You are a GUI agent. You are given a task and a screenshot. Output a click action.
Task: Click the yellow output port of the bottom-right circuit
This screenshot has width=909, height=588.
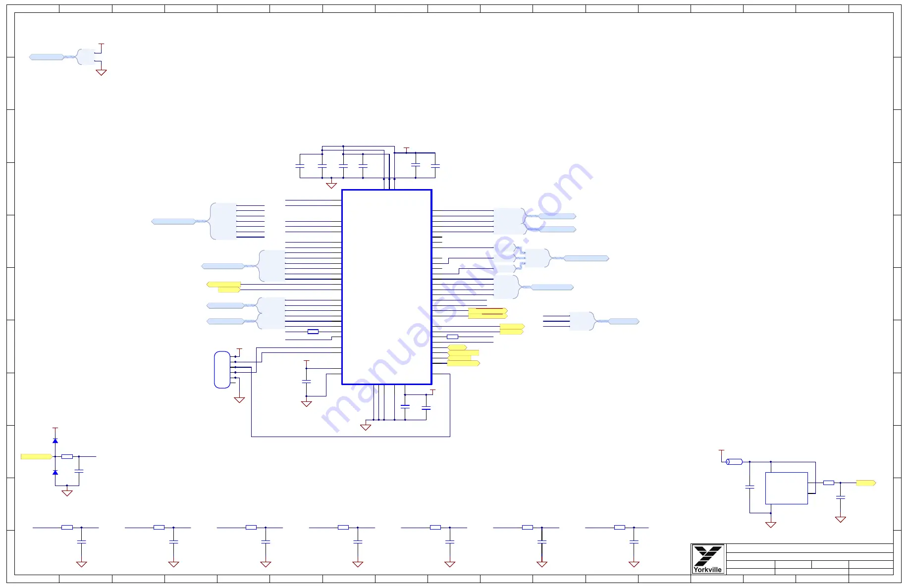pyautogui.click(x=866, y=483)
